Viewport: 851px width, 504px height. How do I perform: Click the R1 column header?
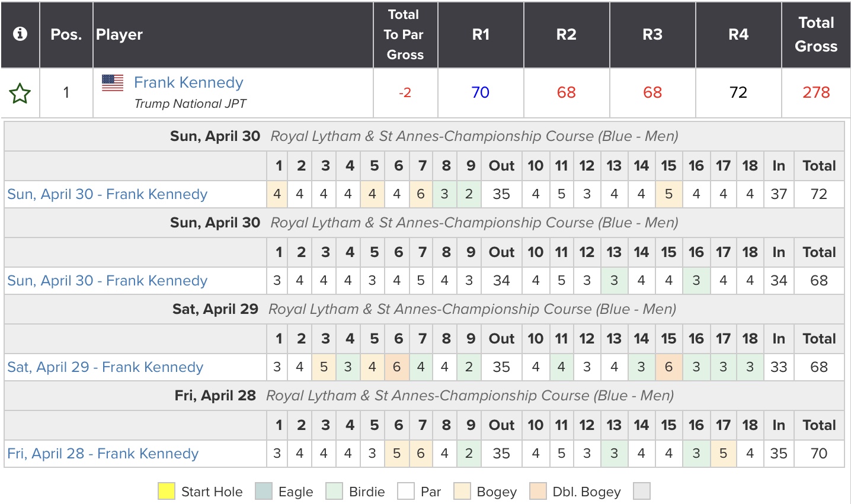pyautogui.click(x=481, y=34)
